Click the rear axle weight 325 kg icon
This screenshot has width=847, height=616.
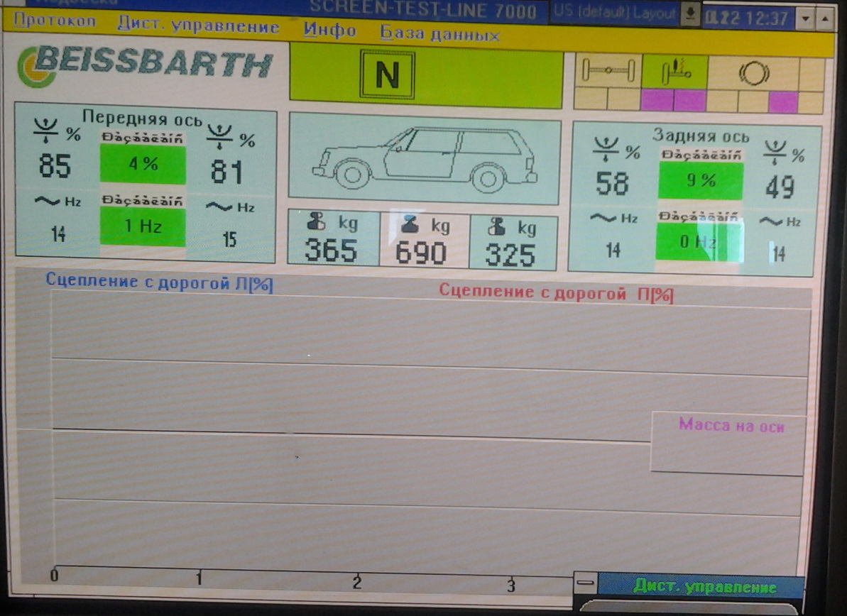click(496, 226)
